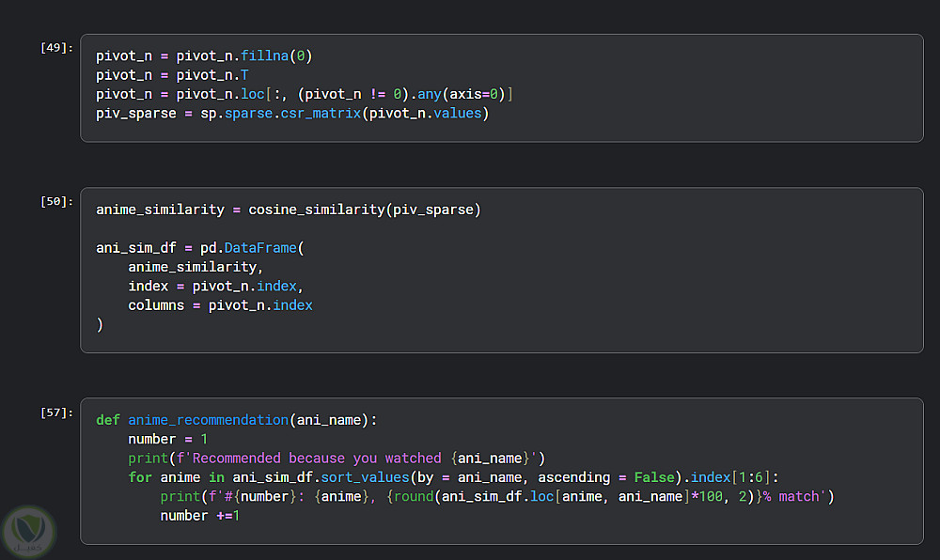The width and height of the screenshot is (940, 560).
Task: Click the anime_recommendation function name
Action: [x=208, y=420]
